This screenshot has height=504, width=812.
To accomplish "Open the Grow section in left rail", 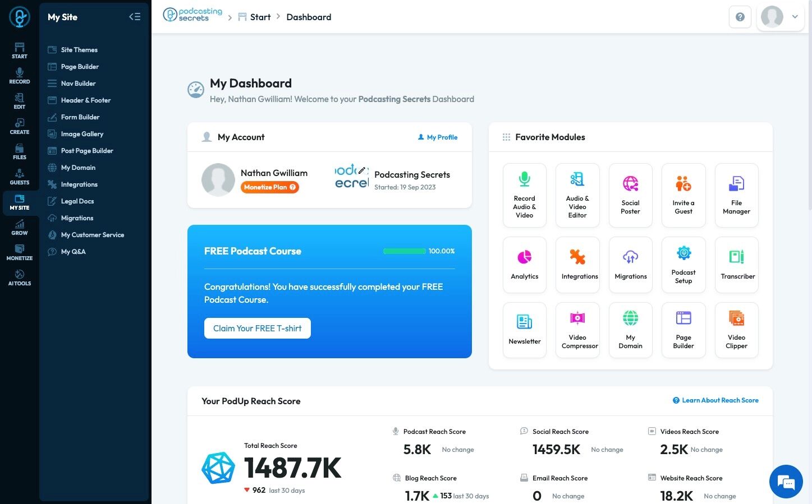I will click(x=20, y=227).
